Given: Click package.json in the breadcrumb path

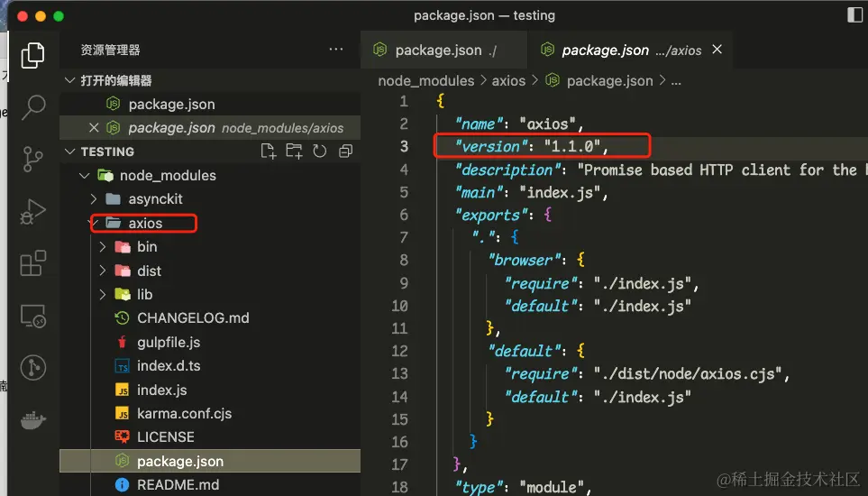Looking at the screenshot, I should point(609,81).
